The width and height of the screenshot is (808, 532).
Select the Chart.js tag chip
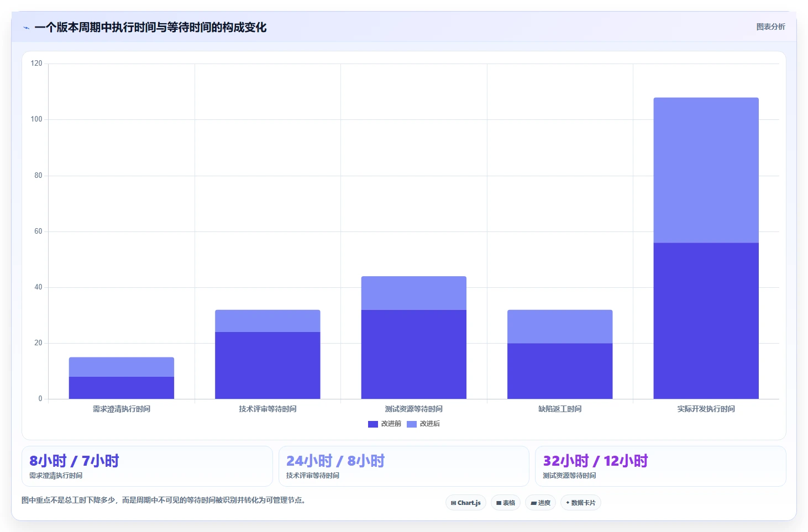(x=466, y=503)
